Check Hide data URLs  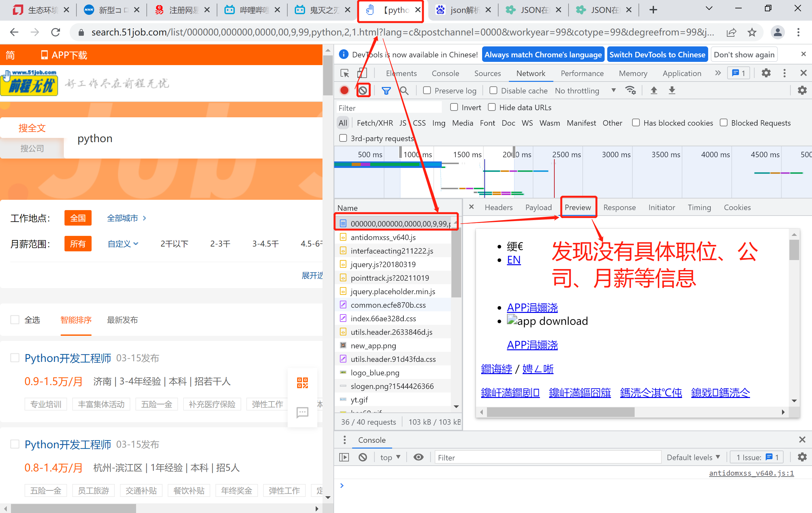[x=492, y=107]
